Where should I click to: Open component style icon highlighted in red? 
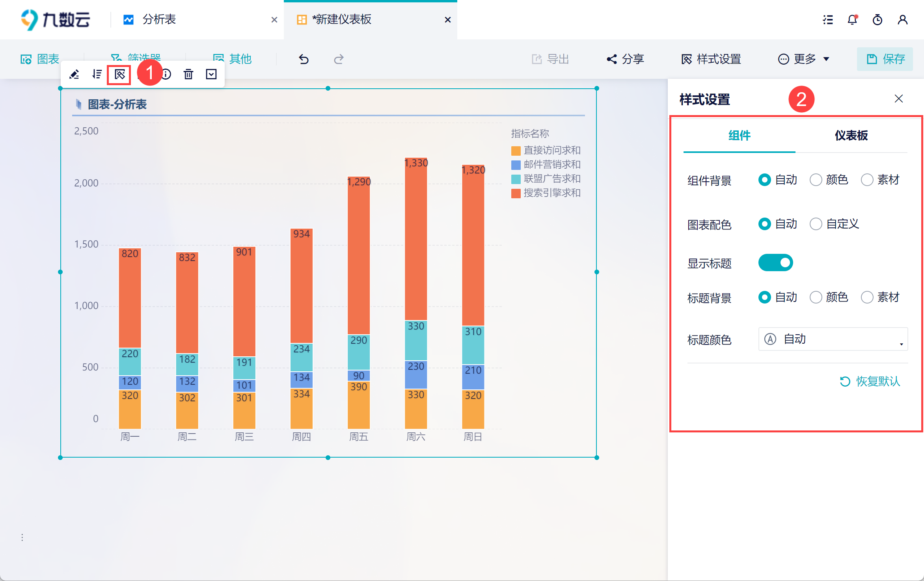pos(119,74)
